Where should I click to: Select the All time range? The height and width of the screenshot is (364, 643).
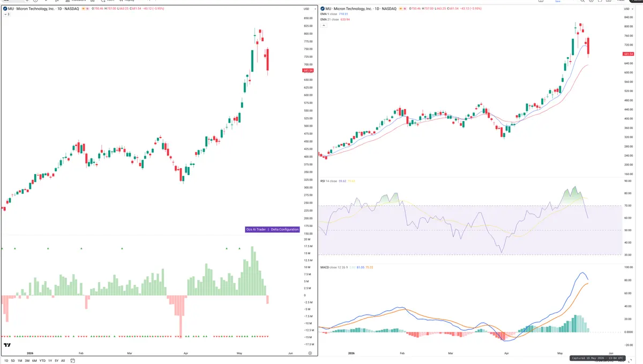(63, 361)
